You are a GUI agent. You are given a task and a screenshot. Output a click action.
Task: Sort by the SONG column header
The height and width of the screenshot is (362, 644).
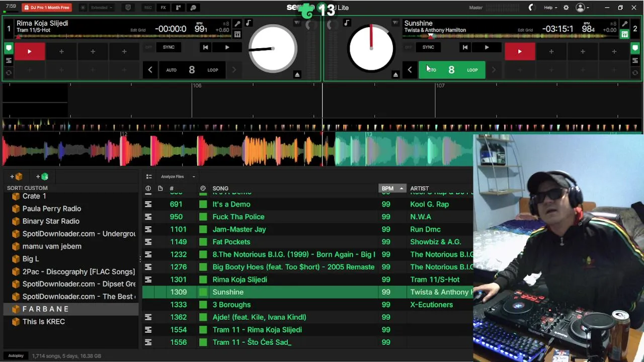click(x=220, y=189)
